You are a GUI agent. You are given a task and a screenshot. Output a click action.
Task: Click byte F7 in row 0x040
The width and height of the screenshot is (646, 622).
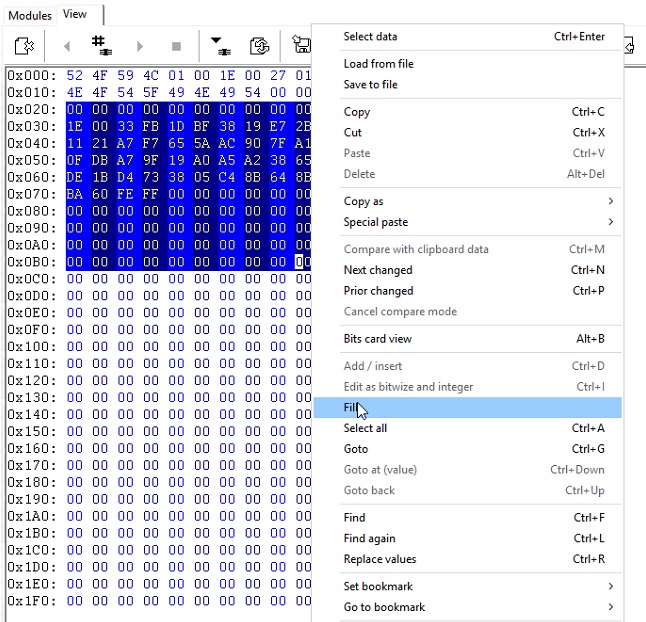click(151, 143)
